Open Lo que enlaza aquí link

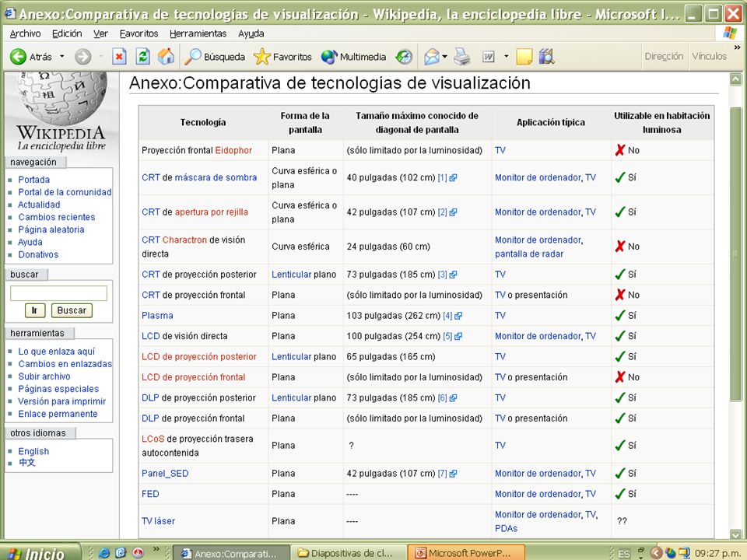pos(56,352)
